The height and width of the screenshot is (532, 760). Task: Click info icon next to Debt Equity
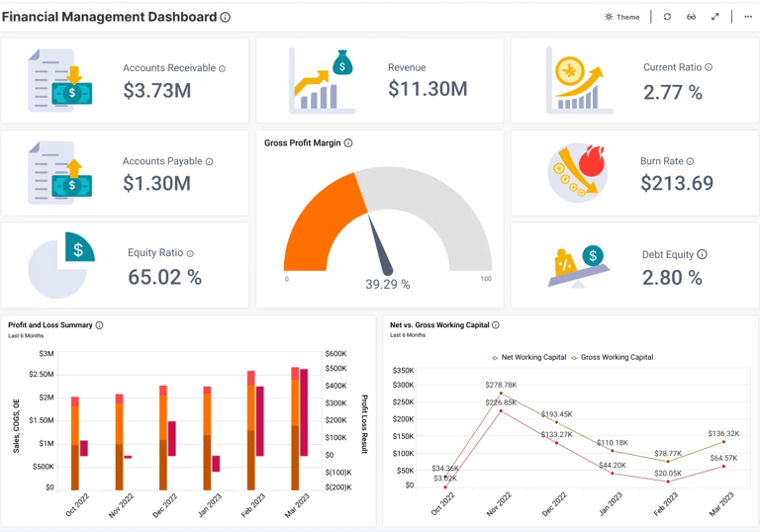click(x=702, y=254)
